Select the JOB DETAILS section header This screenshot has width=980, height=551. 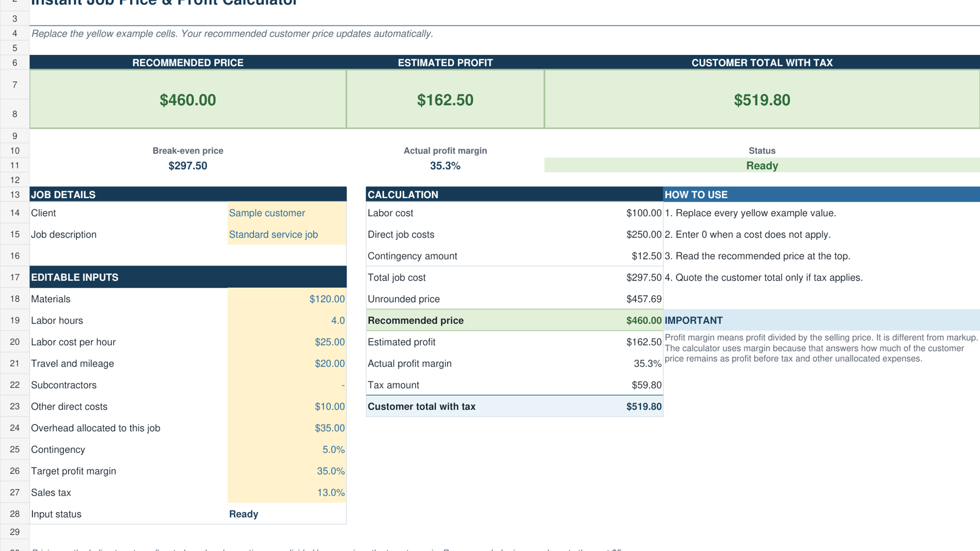(188, 194)
